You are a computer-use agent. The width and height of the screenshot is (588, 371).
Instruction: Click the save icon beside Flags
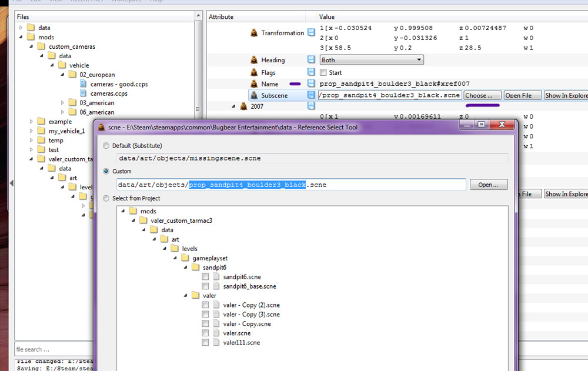pyautogui.click(x=311, y=72)
